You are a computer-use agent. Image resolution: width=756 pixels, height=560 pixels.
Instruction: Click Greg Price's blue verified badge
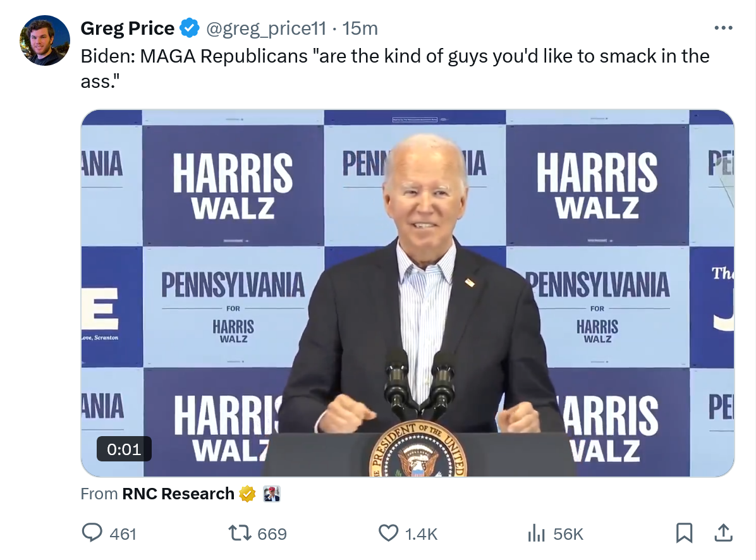point(189,28)
